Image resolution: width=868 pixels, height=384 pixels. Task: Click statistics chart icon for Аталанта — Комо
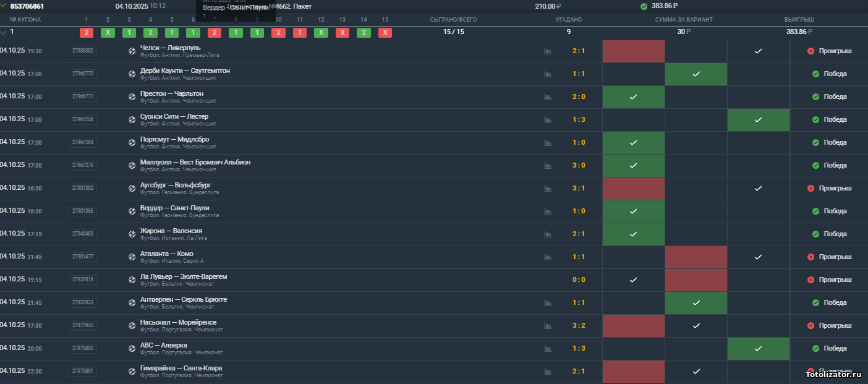548,257
